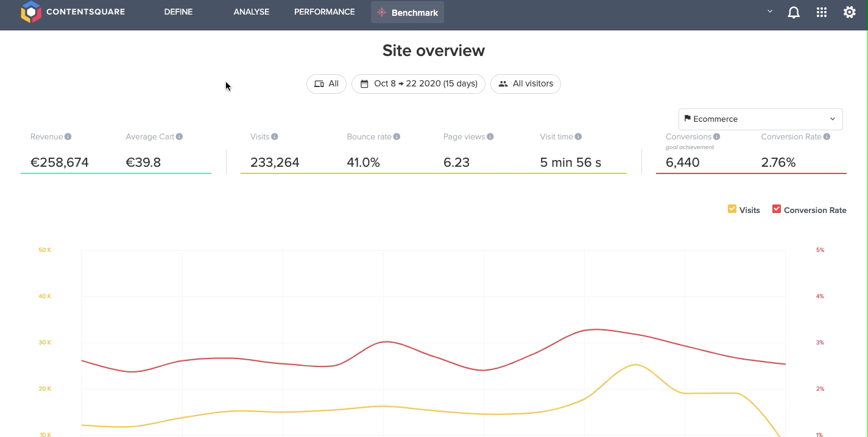This screenshot has width=868, height=437.
Task: Click the calendar icon in date filter
Action: (364, 84)
